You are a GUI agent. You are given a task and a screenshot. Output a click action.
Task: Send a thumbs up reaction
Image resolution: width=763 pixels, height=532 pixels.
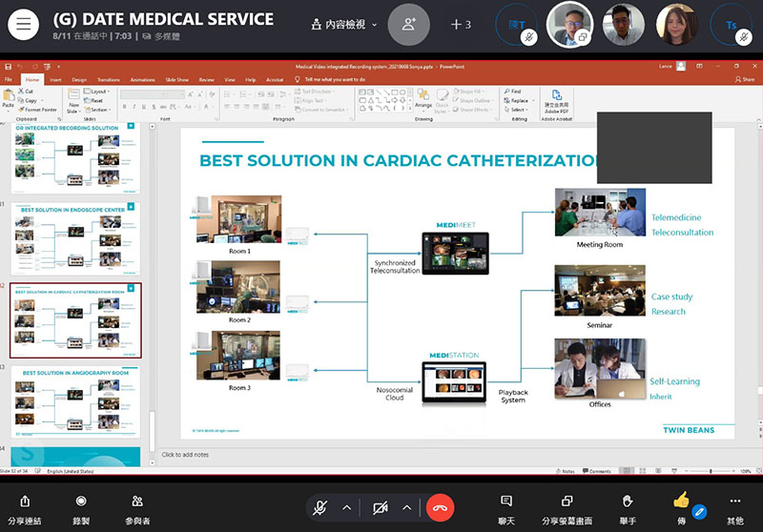click(x=681, y=500)
